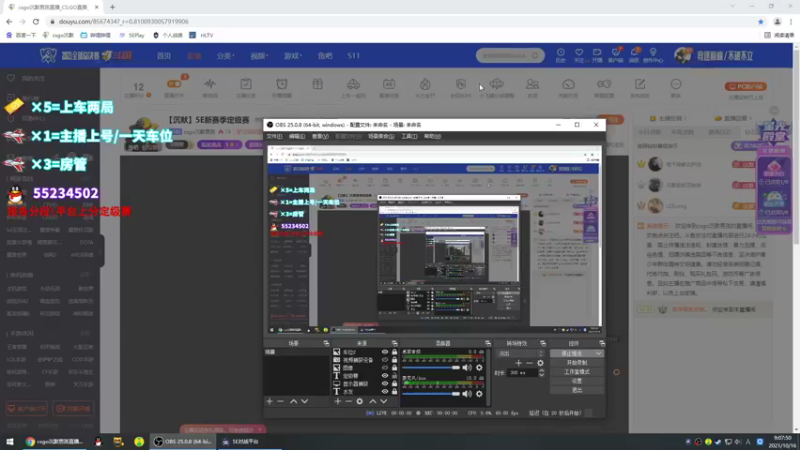Adjust the desktop audio volume slider
800x450 pixels.
pos(431,367)
